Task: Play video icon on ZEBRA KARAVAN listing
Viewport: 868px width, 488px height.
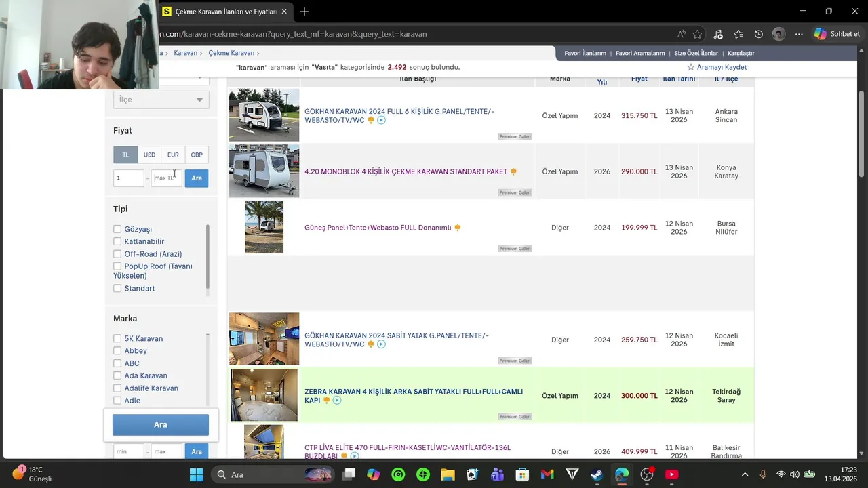Action: point(337,400)
